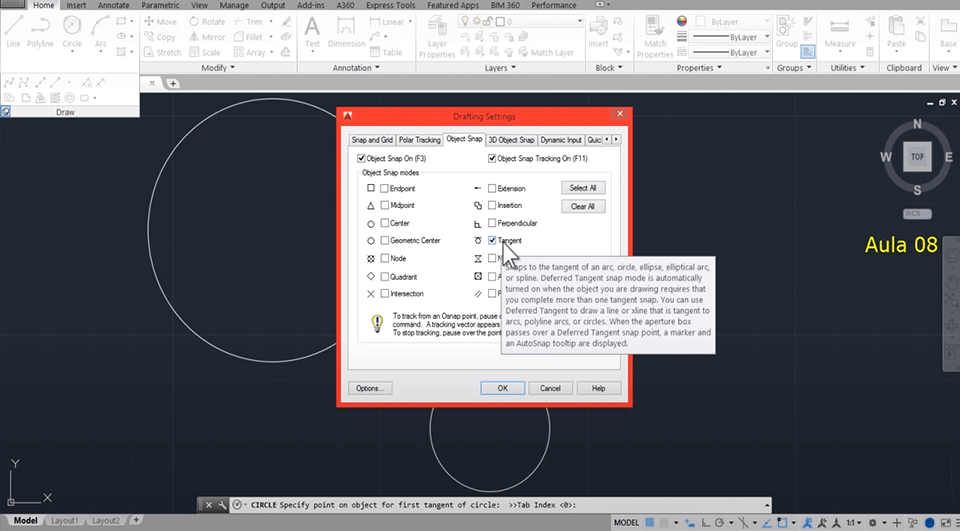Click the Move tool

pos(161,21)
